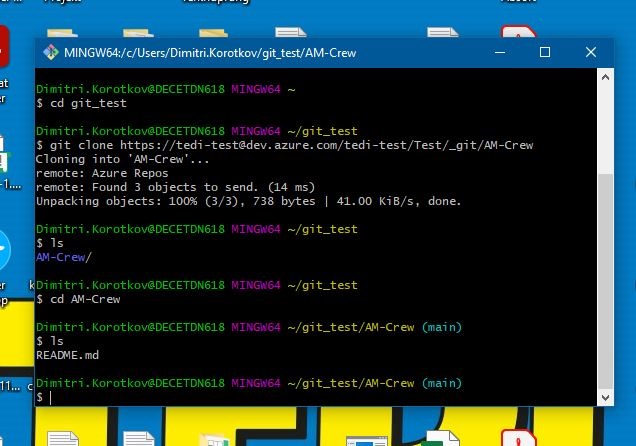Click the leftmost document icon below the terminal
The width and height of the screenshot is (636, 446).
click(x=62, y=439)
